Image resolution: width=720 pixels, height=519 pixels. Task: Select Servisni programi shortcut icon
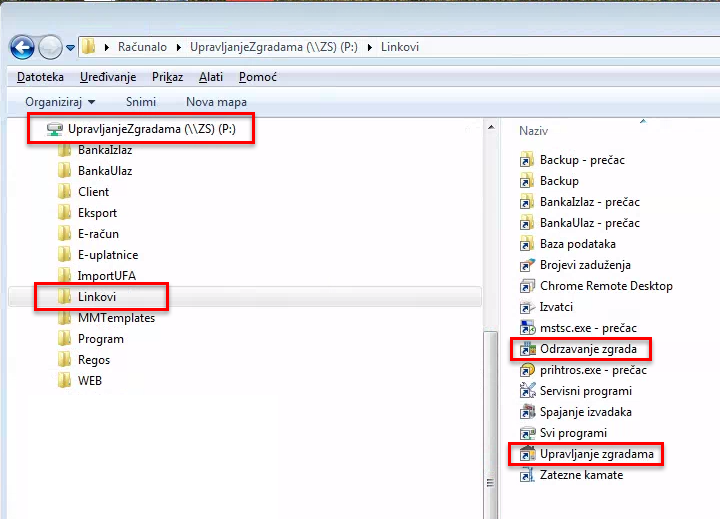tap(527, 391)
